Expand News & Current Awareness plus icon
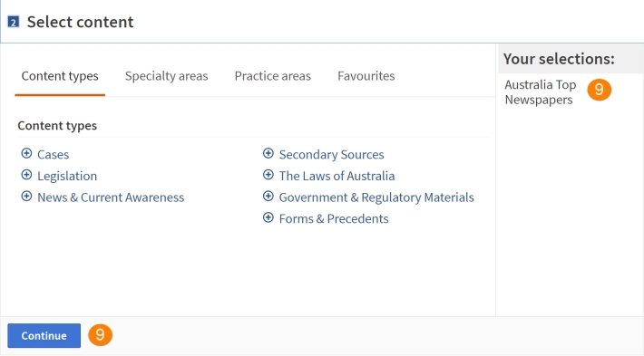This screenshot has width=644, height=356. click(x=26, y=196)
